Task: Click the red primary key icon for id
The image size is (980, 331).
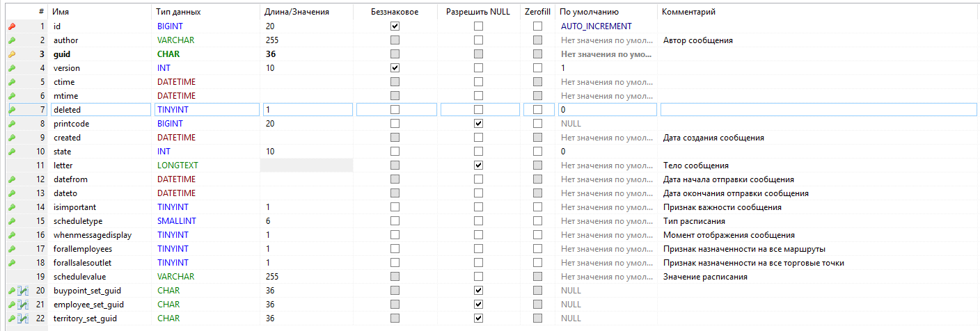Action: coord(11,26)
